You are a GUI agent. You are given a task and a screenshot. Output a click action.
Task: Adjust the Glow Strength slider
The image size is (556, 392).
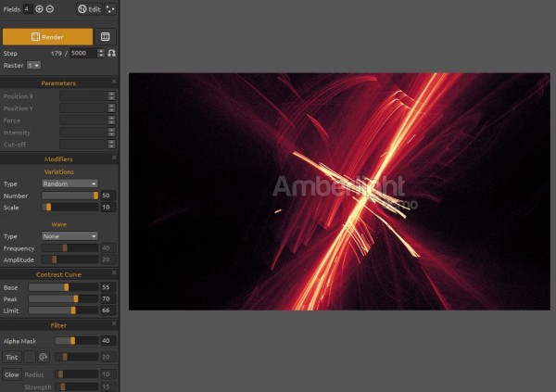(x=77, y=386)
